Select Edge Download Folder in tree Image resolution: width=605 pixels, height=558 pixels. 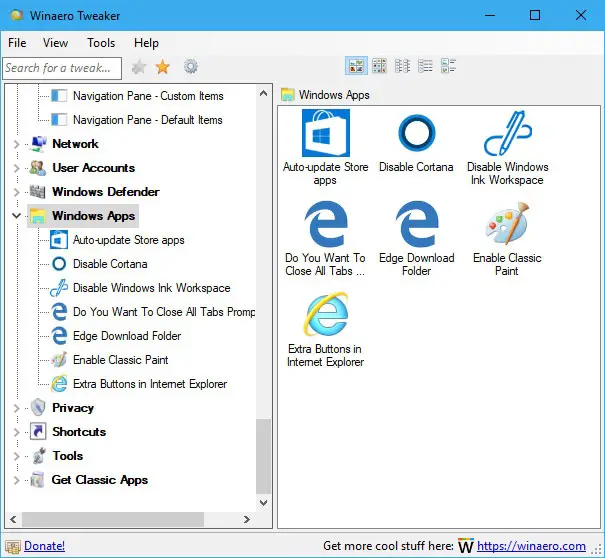click(x=127, y=336)
